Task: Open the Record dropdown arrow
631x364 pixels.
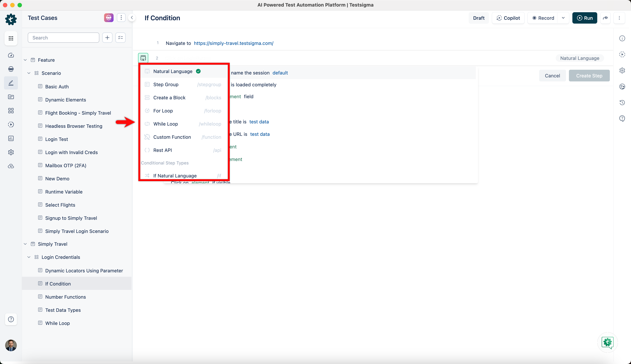Action: tap(563, 18)
